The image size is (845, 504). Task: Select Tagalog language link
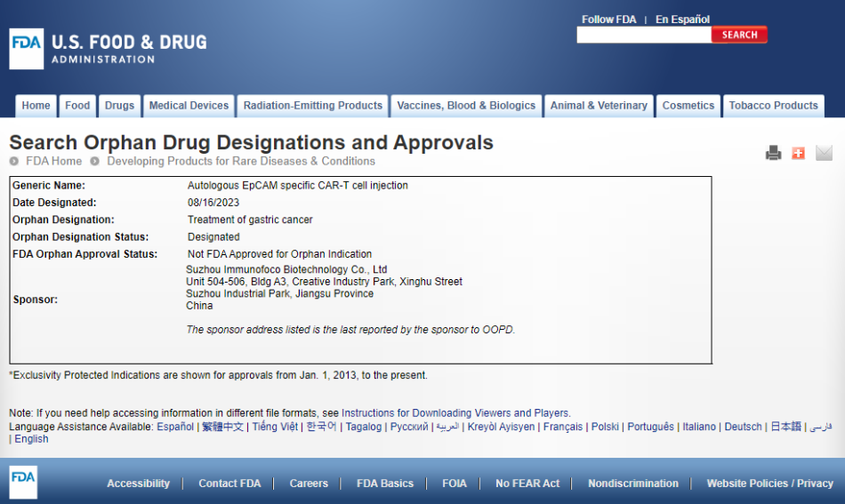363,427
